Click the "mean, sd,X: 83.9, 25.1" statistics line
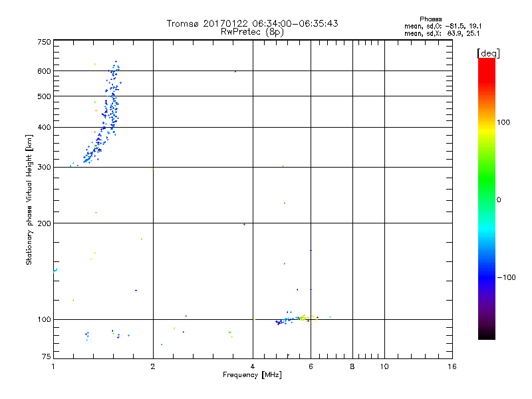This screenshot has height=399, width=532. (442, 33)
